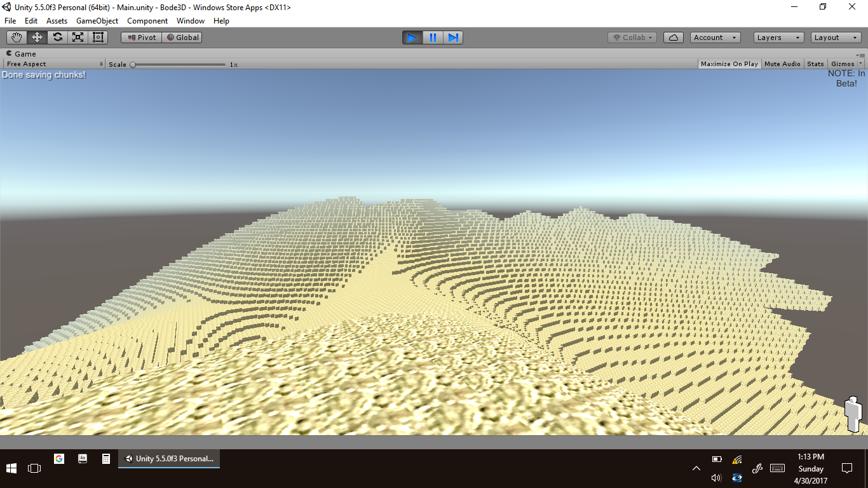
Task: Stop play mode with the Play button
Action: (412, 37)
